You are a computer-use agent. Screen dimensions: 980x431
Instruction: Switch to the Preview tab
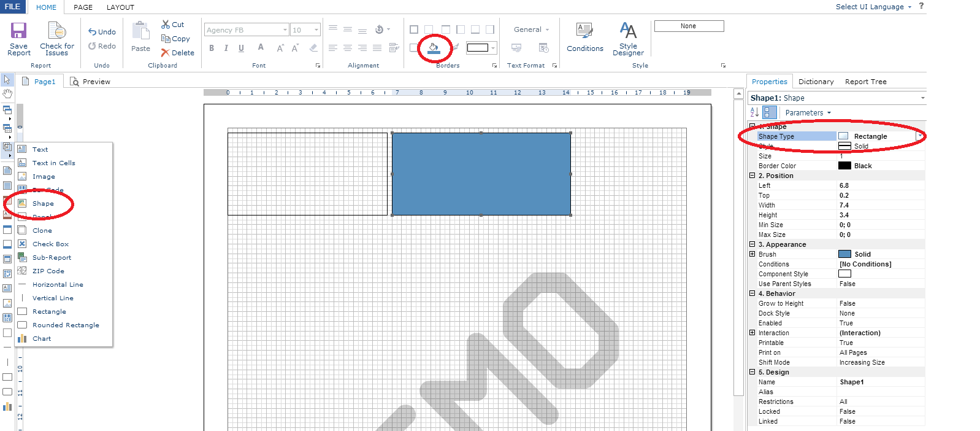pyautogui.click(x=90, y=82)
